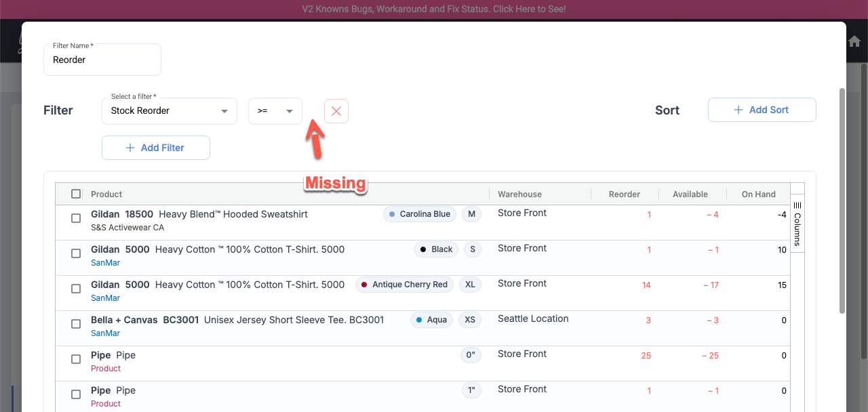868x412 pixels.
Task: Select the Bella + Canvas BC3001 row checkbox
Action: [x=76, y=324]
